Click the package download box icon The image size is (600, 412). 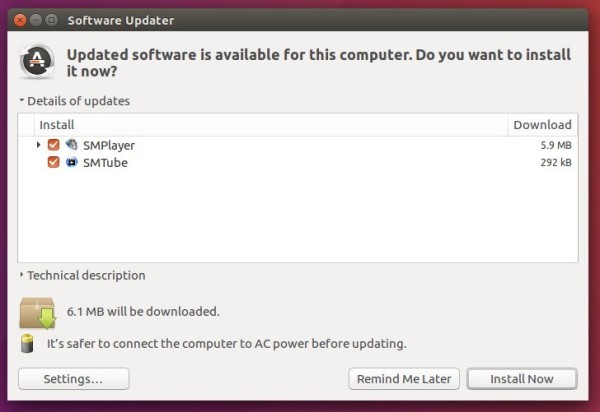[x=38, y=313]
